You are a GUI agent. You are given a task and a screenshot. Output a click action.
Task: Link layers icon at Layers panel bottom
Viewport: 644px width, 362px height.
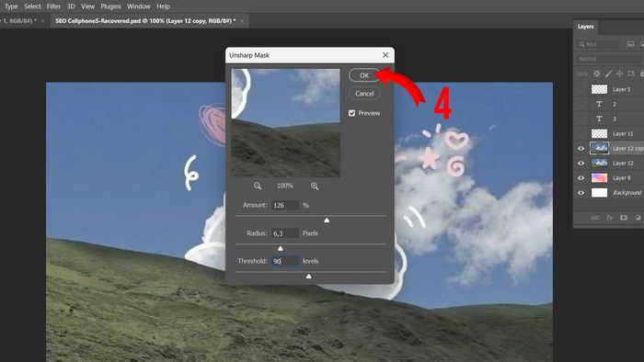click(x=594, y=218)
